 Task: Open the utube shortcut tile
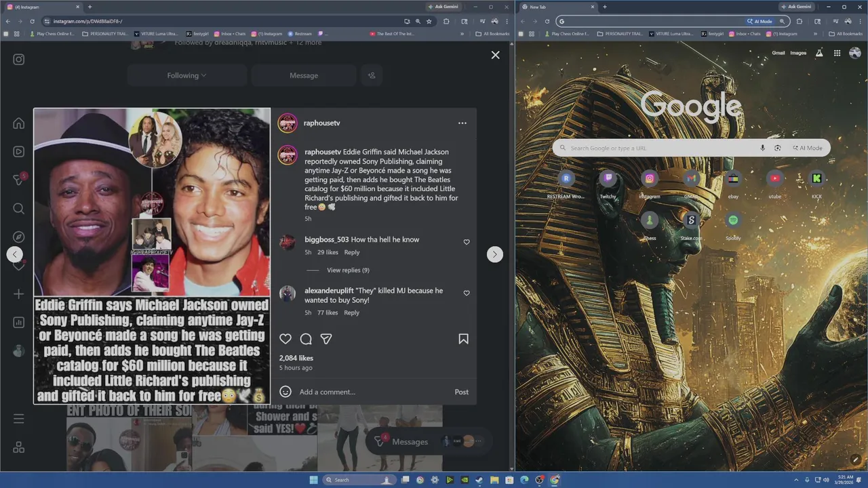775,184
